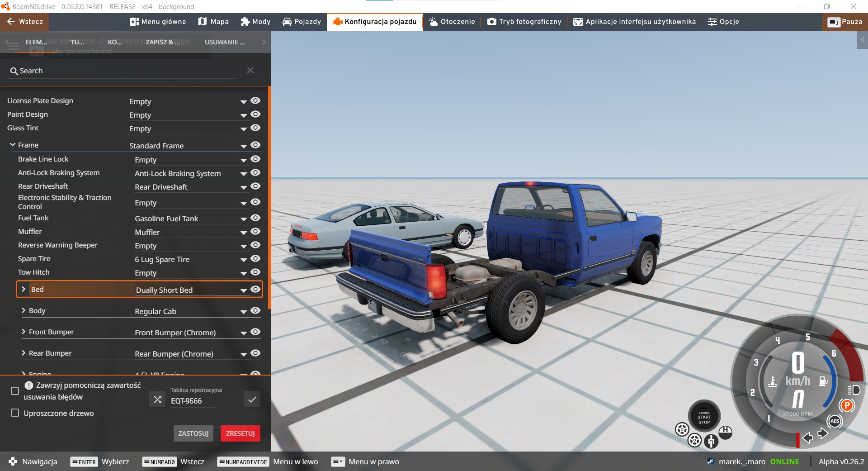Open the Otoczenie environment menu
Viewport: 868px width, 471px height.
pyautogui.click(x=452, y=22)
